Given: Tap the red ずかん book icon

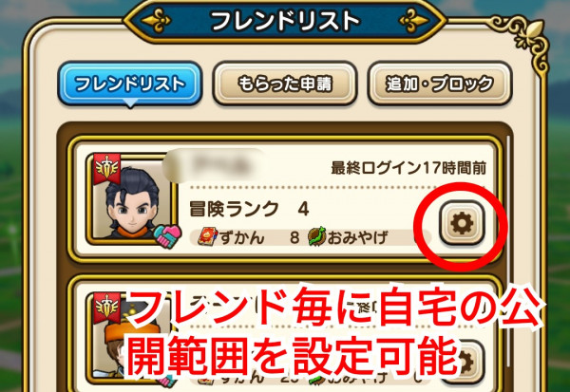Looking at the screenshot, I should 207,237.
